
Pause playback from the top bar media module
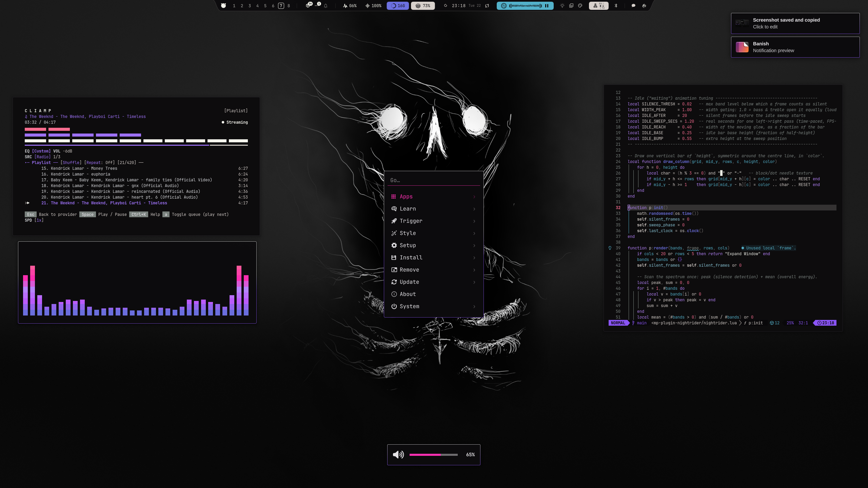(x=547, y=6)
